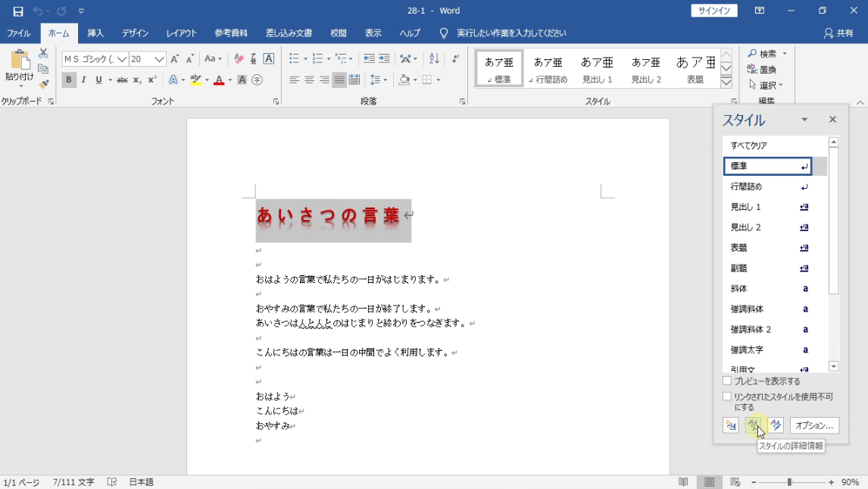Apply italic formatting
This screenshot has height=489, width=868.
84,80
